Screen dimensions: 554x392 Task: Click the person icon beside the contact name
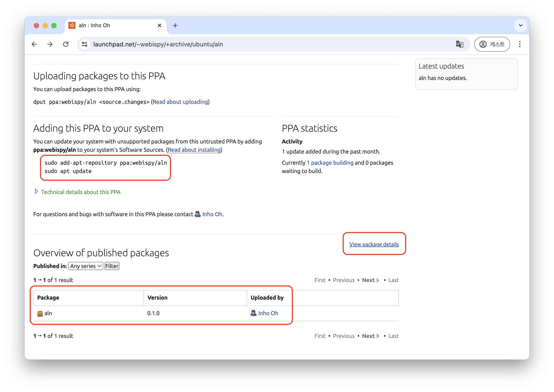[197, 214]
